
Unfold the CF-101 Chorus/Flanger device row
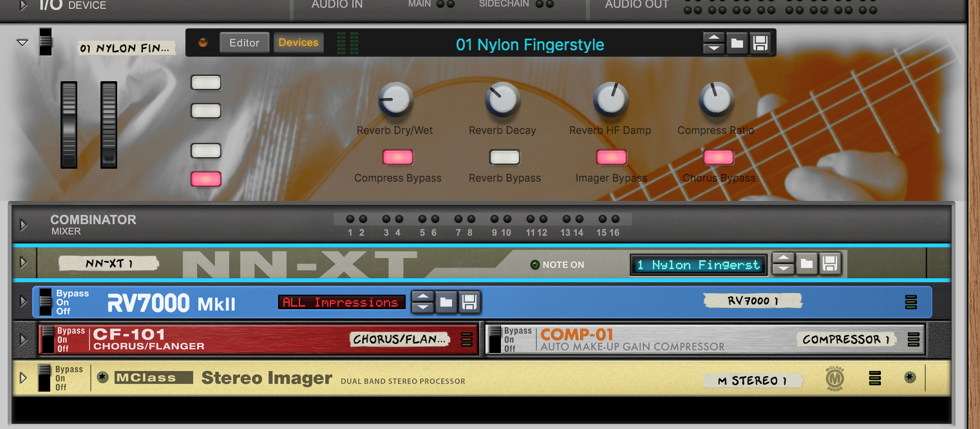(x=24, y=339)
